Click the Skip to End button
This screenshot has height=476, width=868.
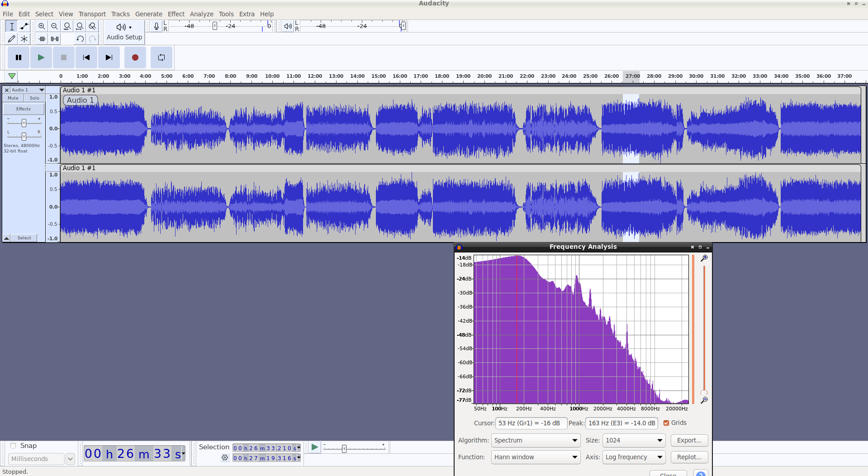pyautogui.click(x=109, y=57)
